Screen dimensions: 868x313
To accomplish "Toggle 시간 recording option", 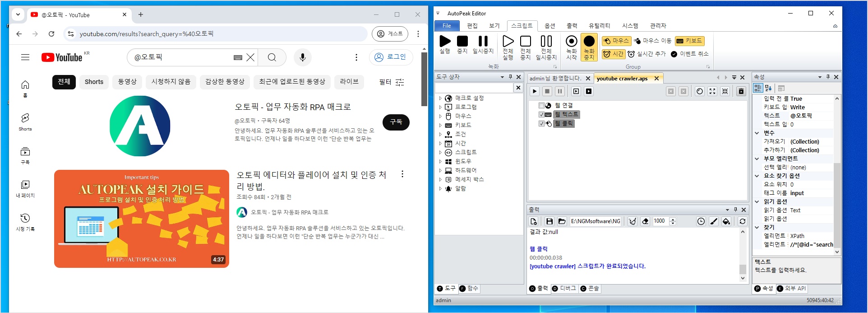I will pyautogui.click(x=613, y=54).
